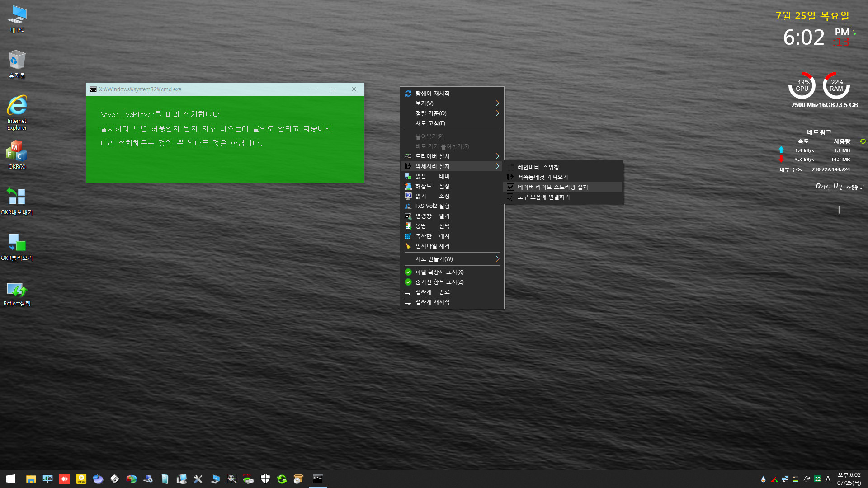Expand the 보기(V) submenu arrow

click(497, 103)
